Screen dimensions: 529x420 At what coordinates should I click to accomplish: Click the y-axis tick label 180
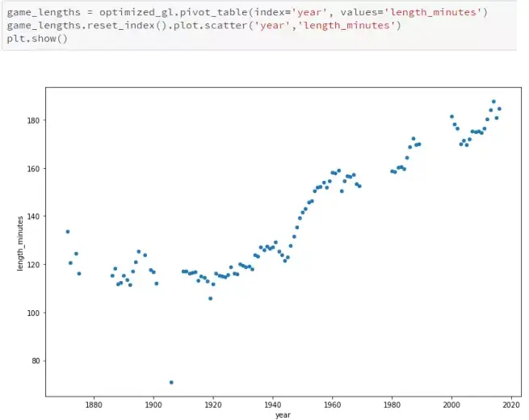point(33,120)
